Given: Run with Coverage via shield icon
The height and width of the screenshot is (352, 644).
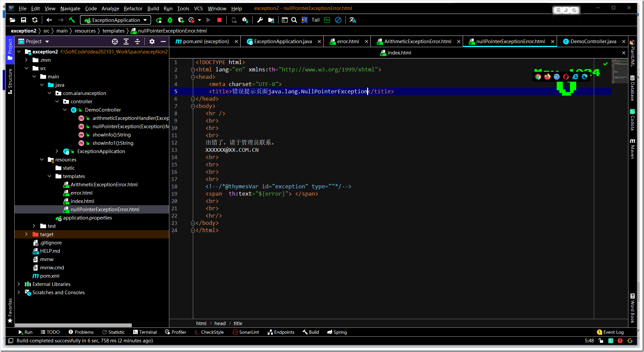Looking at the screenshot, I should (181, 20).
